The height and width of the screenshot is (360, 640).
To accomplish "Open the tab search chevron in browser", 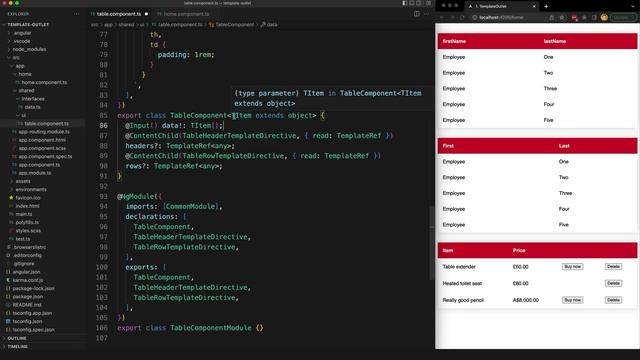I will (633, 6).
